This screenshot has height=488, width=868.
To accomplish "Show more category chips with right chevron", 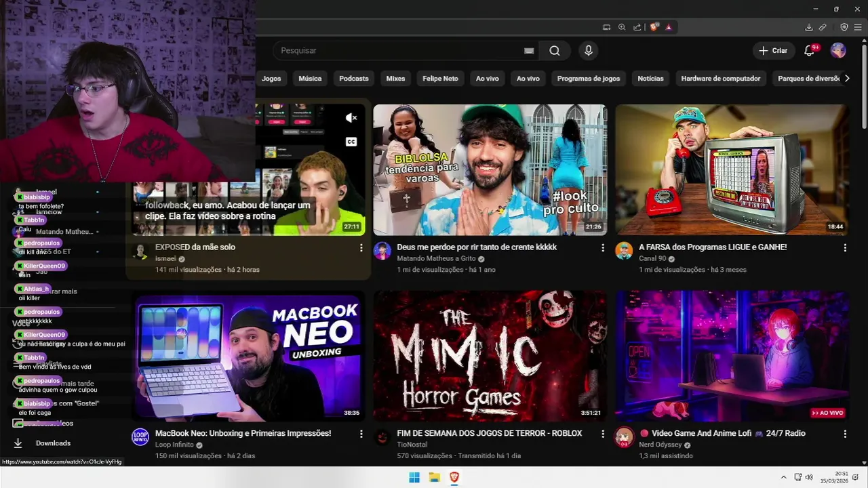I will point(847,79).
